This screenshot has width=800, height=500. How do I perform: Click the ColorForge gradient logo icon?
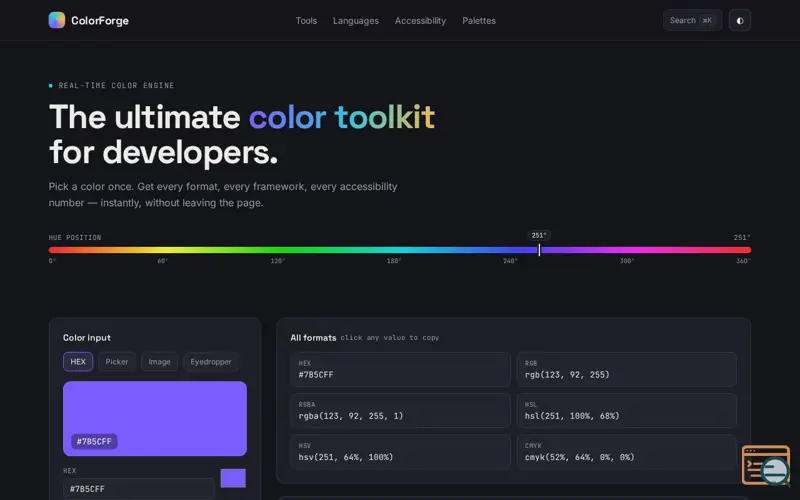pos(57,20)
